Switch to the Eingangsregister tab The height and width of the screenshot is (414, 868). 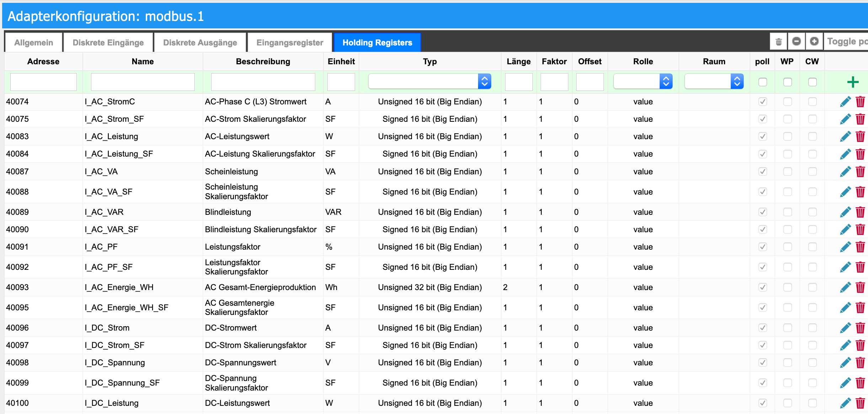[x=290, y=43]
